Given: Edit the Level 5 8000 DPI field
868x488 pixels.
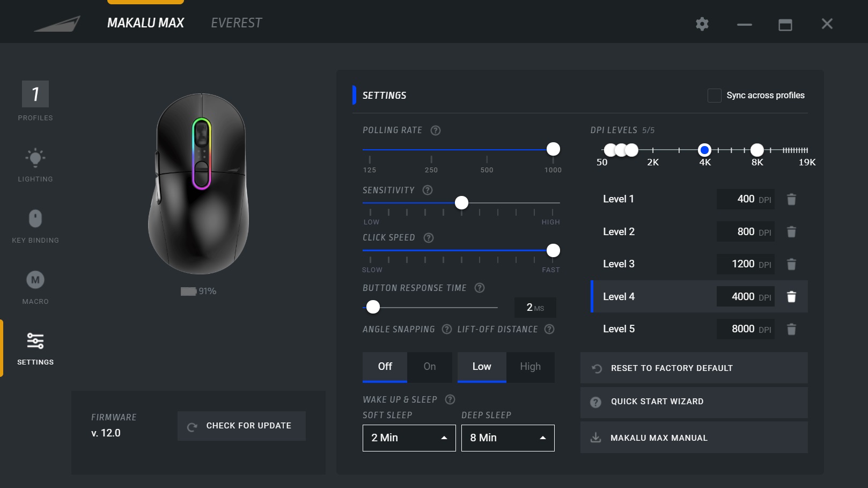Looking at the screenshot, I should coord(746,329).
